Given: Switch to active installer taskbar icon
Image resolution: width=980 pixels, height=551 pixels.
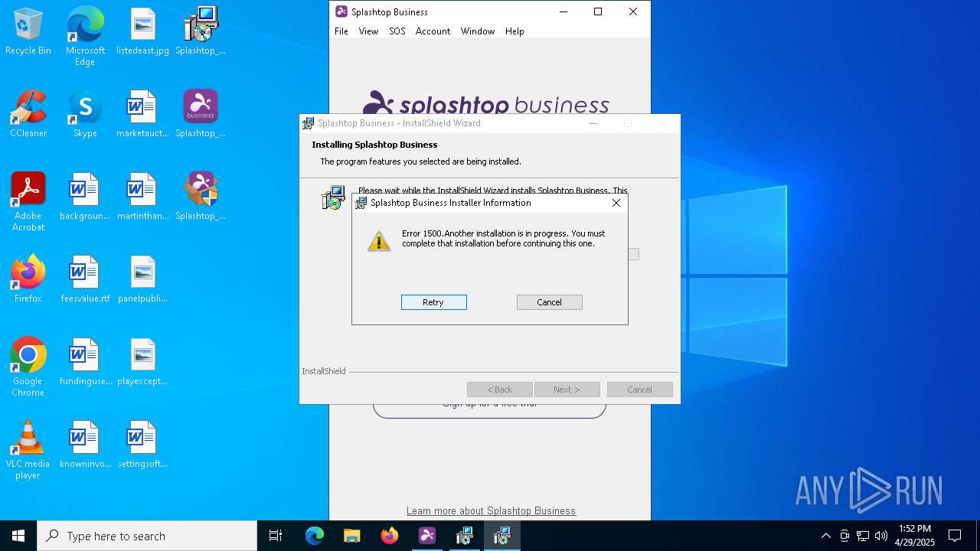Looking at the screenshot, I should click(x=502, y=536).
